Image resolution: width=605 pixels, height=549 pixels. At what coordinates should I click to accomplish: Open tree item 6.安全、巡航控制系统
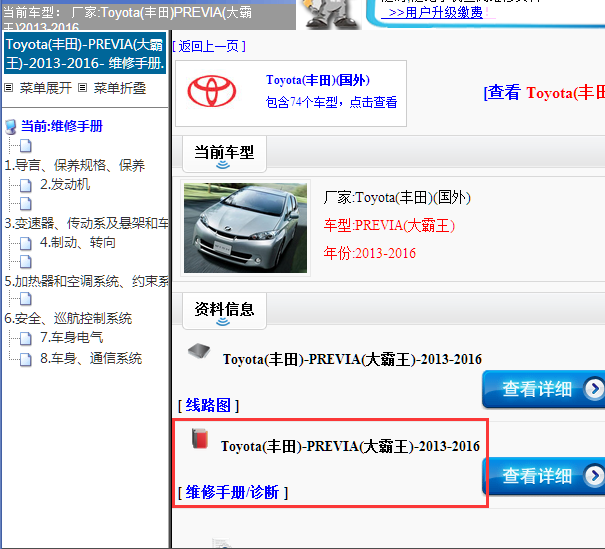[68, 318]
